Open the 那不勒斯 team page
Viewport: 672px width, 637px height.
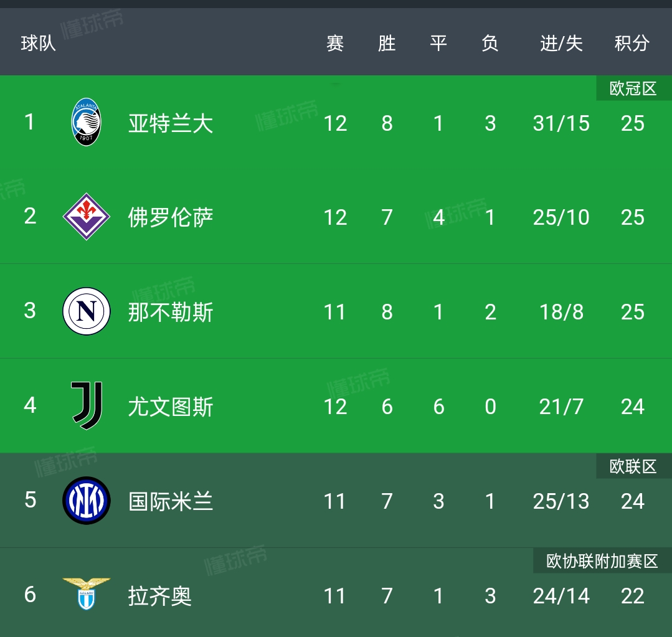click(171, 312)
